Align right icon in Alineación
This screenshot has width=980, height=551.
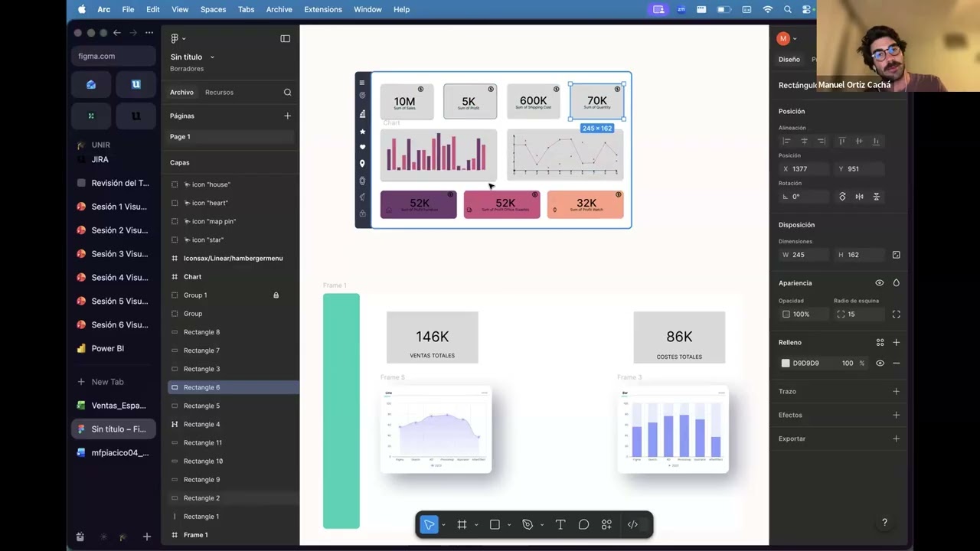pyautogui.click(x=821, y=141)
